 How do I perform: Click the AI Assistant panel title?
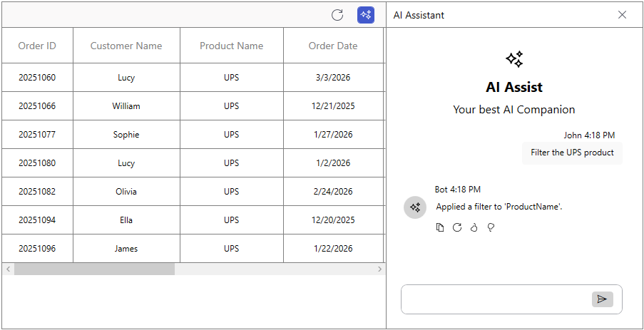pos(419,15)
